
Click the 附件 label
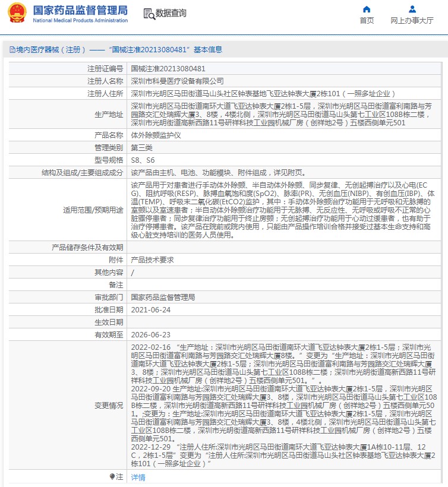coord(116,260)
